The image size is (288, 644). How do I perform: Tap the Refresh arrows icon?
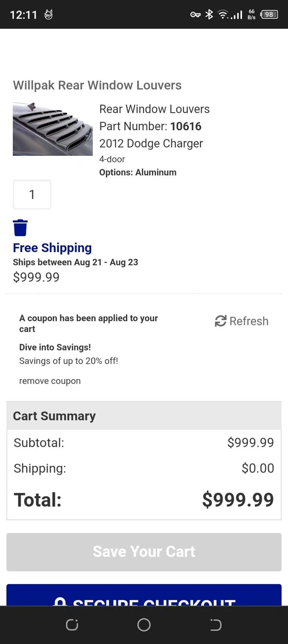click(x=221, y=321)
